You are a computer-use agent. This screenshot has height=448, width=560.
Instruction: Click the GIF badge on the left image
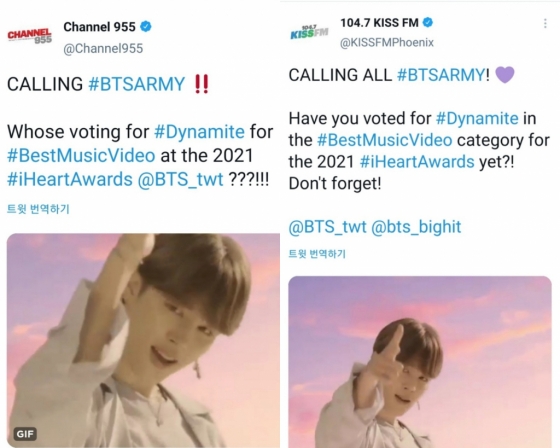click(25, 434)
